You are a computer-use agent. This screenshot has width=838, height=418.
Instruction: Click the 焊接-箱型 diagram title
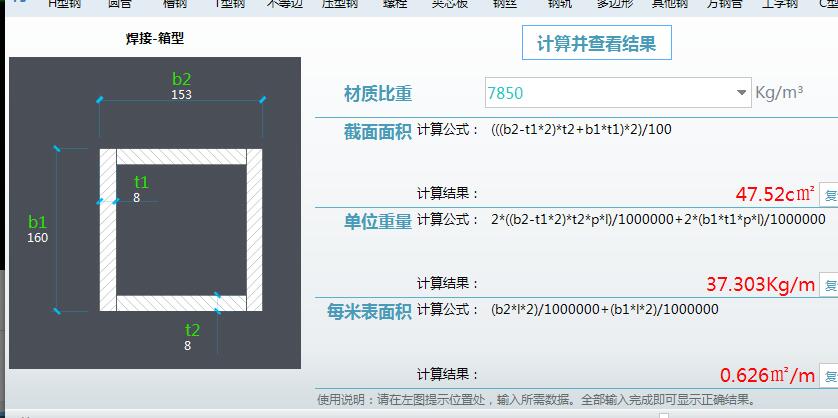pos(155,38)
